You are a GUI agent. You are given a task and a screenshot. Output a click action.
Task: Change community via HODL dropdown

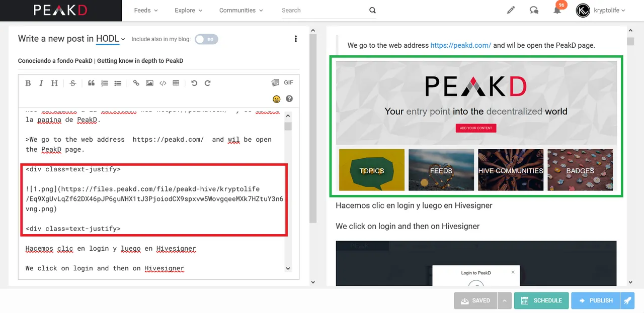pos(110,39)
